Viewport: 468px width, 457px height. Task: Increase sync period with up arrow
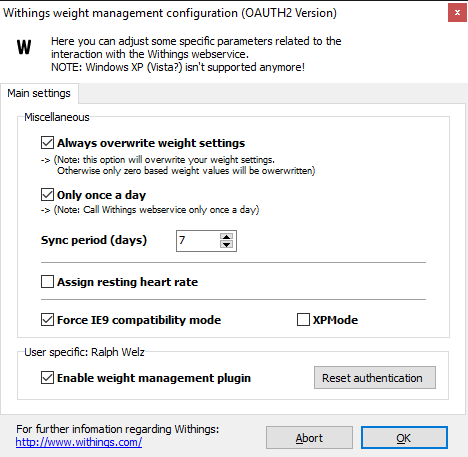click(x=227, y=237)
